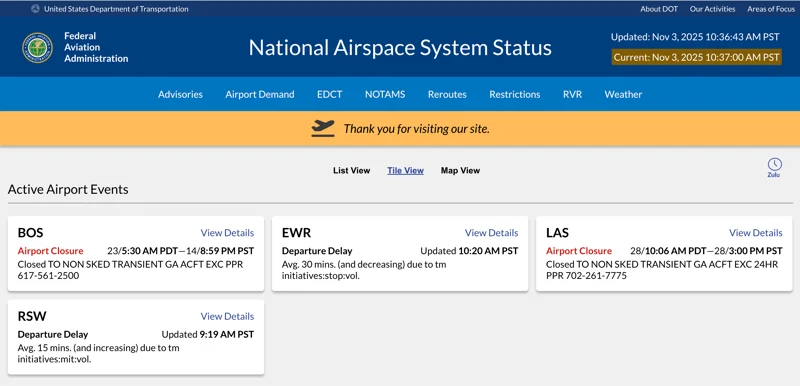The width and height of the screenshot is (800, 386).
Task: View Details for LAS airport
Action: pyautogui.click(x=756, y=233)
